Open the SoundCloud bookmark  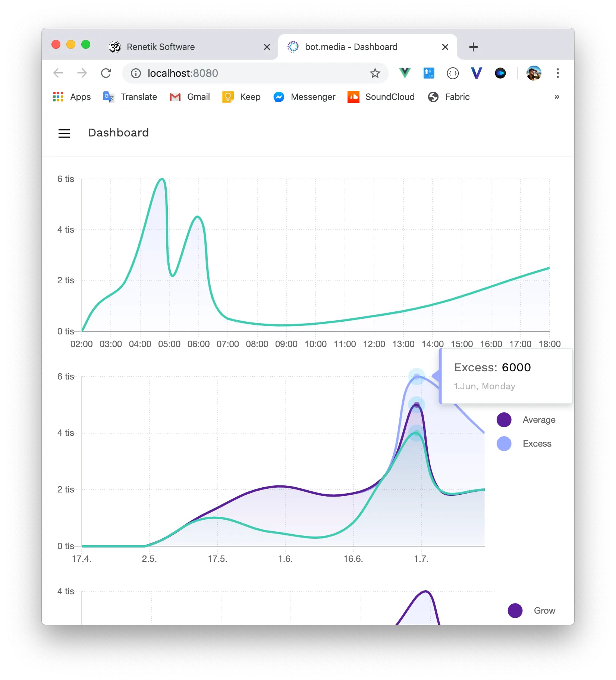381,97
